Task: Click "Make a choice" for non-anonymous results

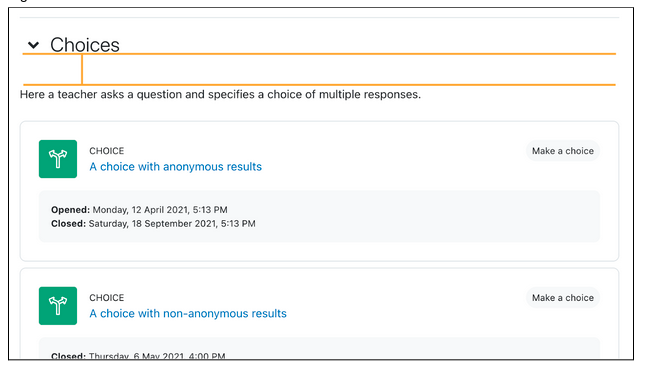Action: 563,297
